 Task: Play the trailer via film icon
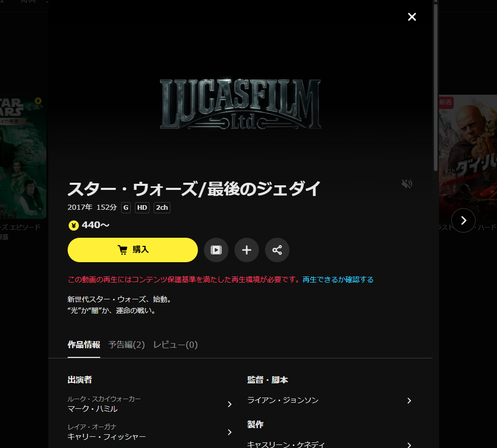[x=216, y=250]
